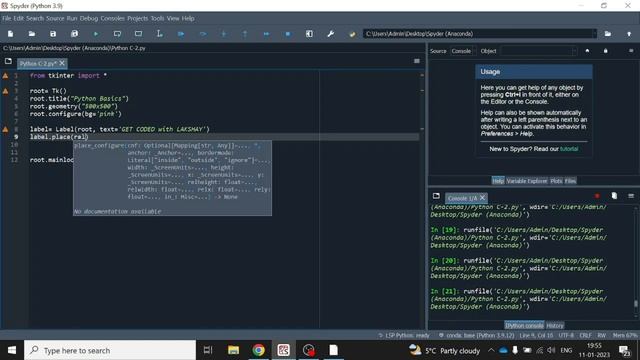
Task: Close the Python C-2.py editor tab
Action: point(62,63)
